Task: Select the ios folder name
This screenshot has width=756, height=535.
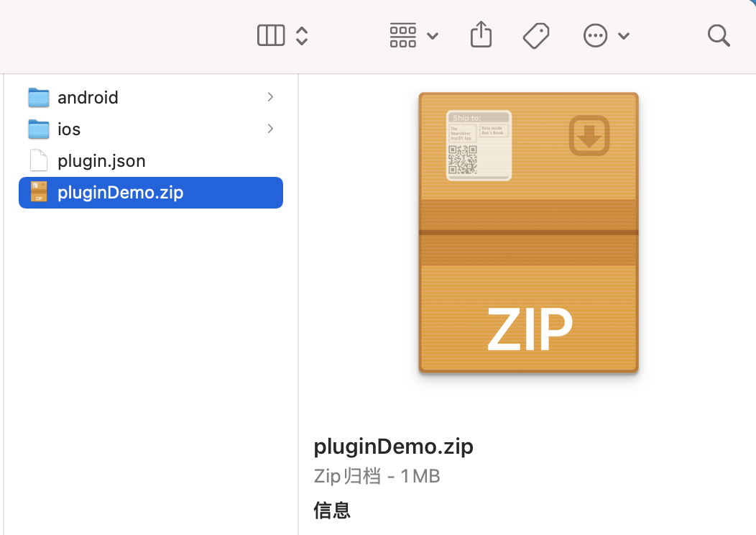Action: tap(69, 129)
